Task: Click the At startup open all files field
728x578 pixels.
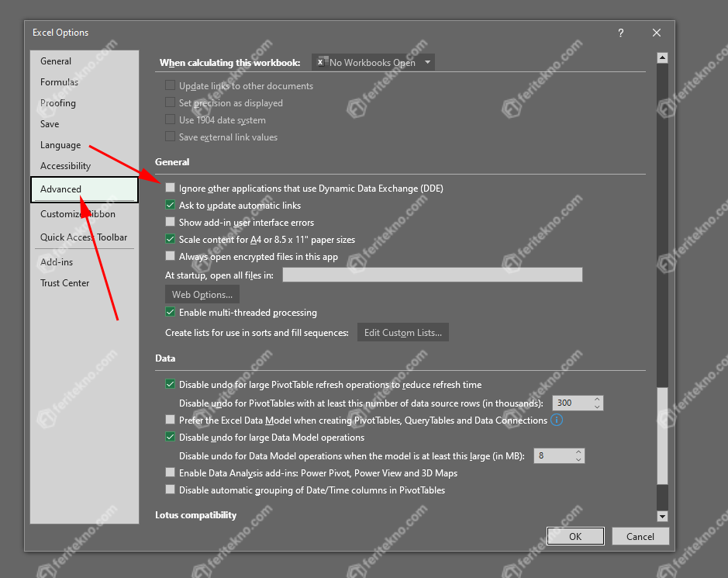Action: 433,275
